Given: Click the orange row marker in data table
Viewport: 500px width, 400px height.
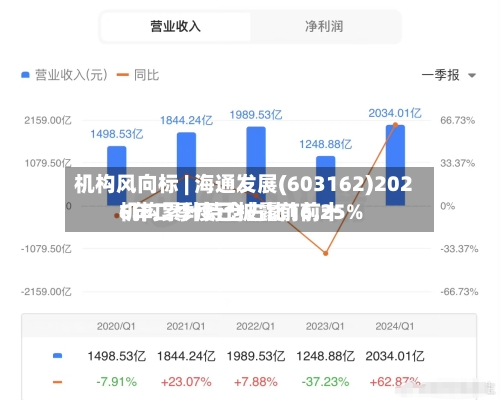Looking at the screenshot, I should 58,382.
